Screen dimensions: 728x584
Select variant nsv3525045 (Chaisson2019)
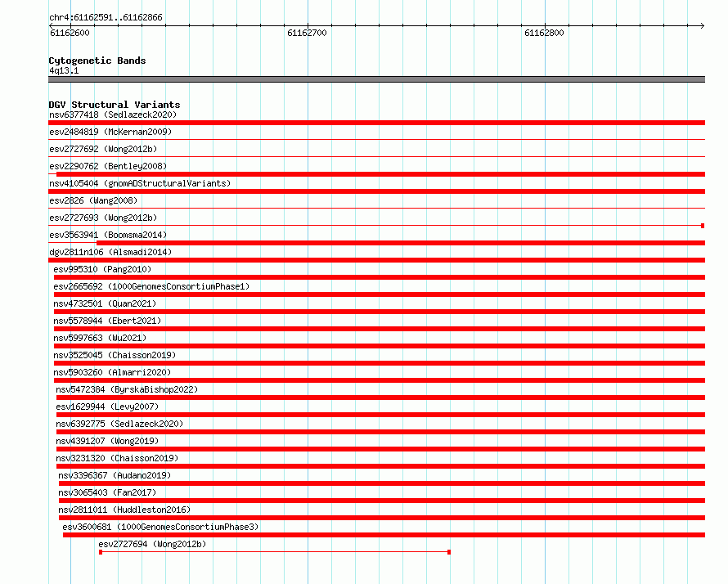[x=115, y=355]
